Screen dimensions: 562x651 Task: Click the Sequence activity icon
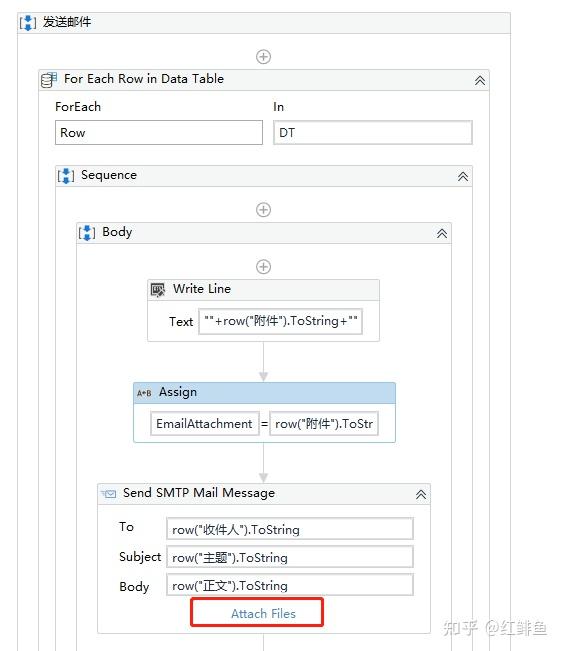tap(66, 176)
